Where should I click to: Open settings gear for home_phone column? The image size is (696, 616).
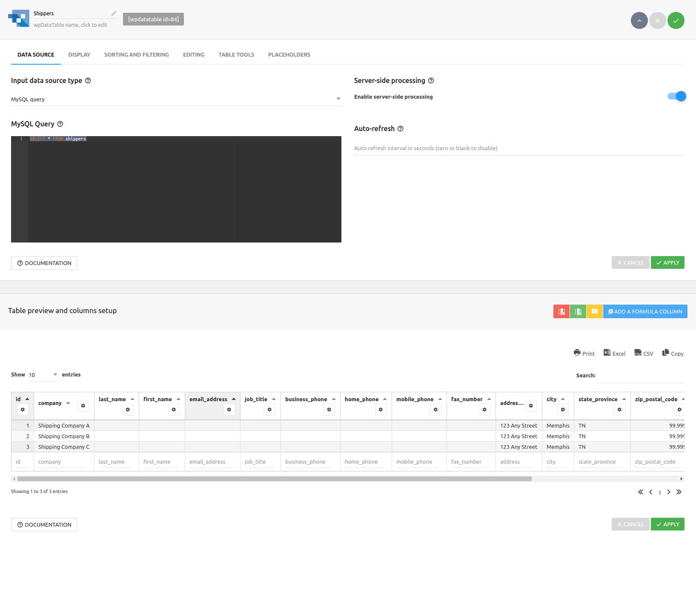(381, 410)
